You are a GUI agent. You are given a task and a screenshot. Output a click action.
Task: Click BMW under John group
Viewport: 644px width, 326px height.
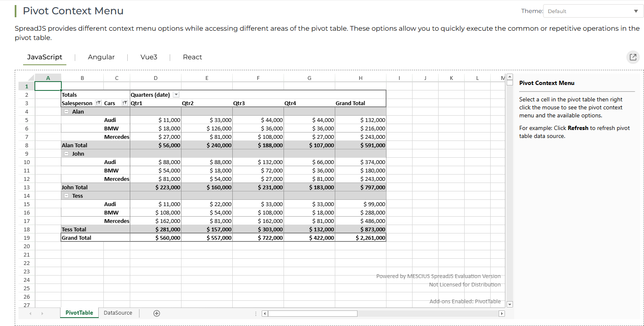[x=117, y=170]
